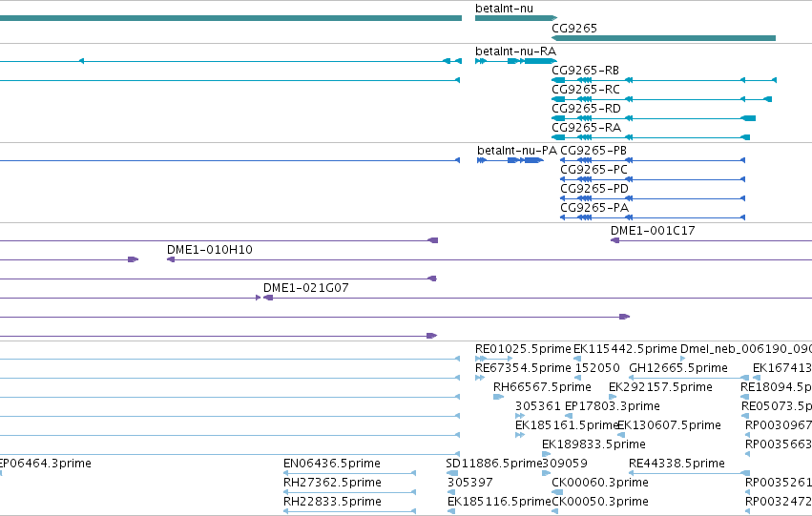Click the CK00050.3prime EST label
This screenshot has width=812, height=516.
pos(600,502)
